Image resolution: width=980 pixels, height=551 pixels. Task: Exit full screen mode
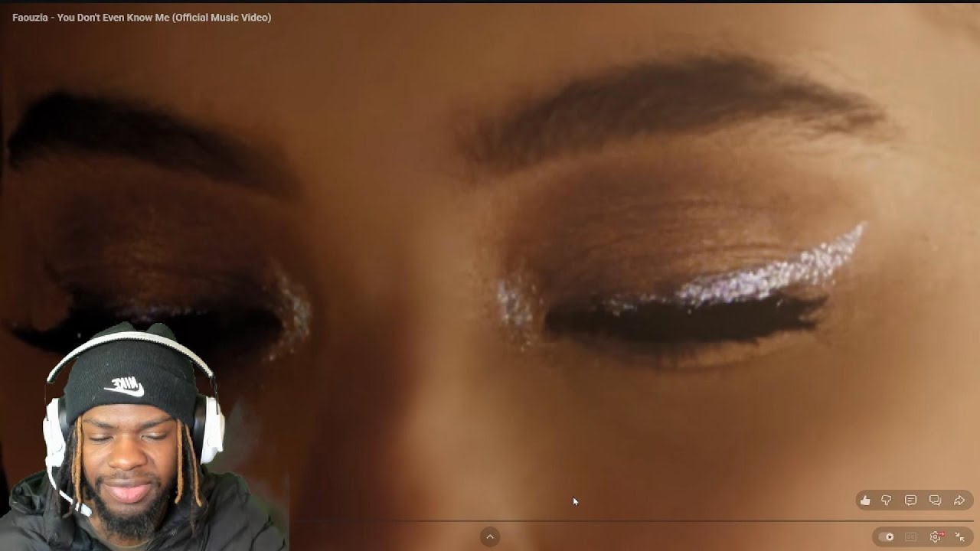coord(959,537)
